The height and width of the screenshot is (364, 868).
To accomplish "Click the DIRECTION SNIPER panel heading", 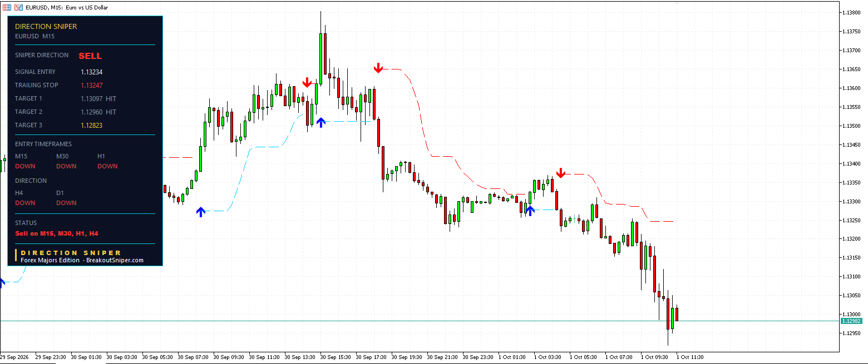I will pos(46,26).
